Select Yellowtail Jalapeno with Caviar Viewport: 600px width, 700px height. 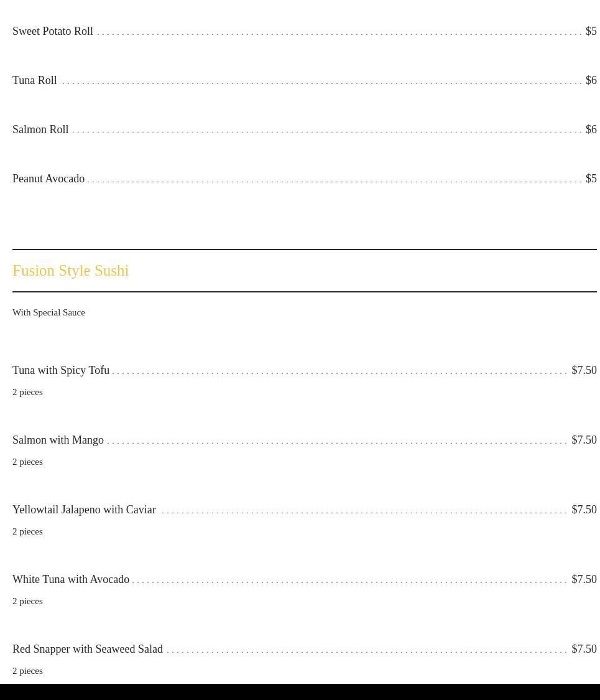pyautogui.click(x=85, y=510)
